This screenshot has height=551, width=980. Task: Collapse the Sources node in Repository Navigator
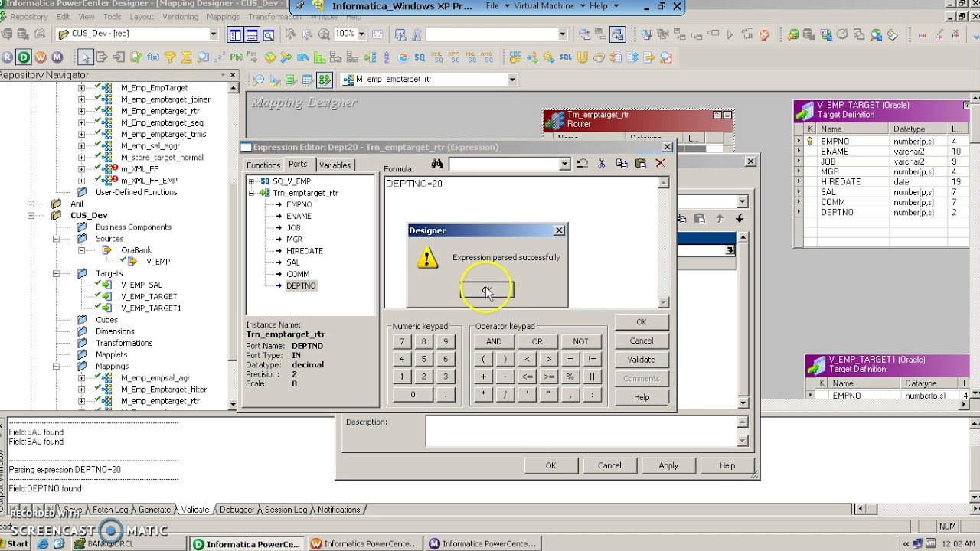click(56, 239)
